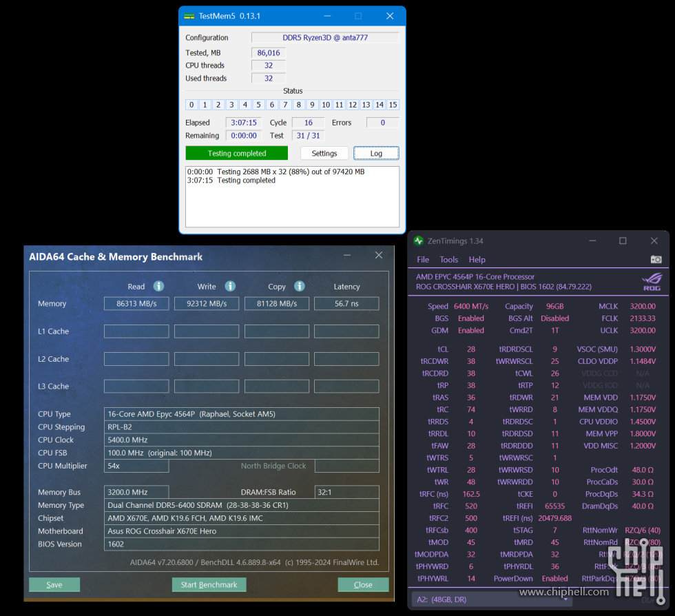The image size is (675, 616).
Task: Click the Elapsed time 3:07:15 value
Action: (x=244, y=123)
